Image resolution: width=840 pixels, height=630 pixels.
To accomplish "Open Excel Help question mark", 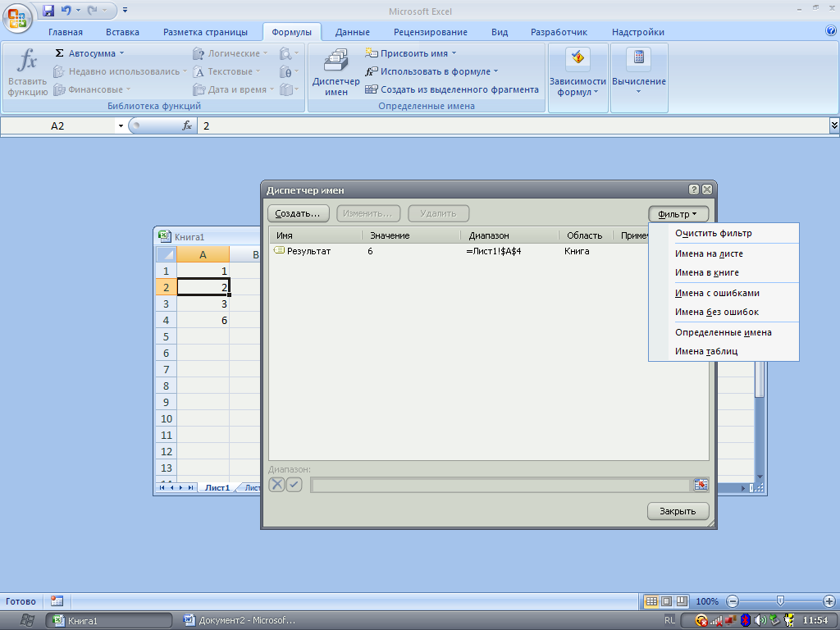I will pos(831,31).
